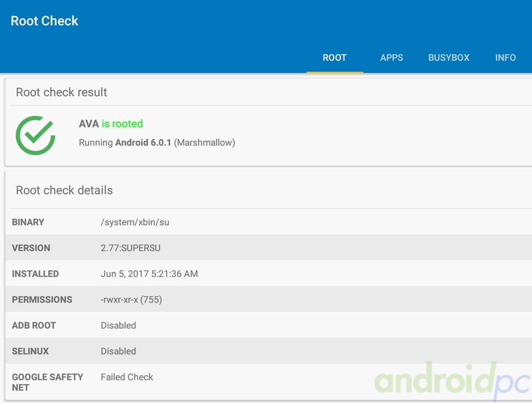Click the '/system/xbin/su' path value
This screenshot has width=532, height=403.
[135, 222]
